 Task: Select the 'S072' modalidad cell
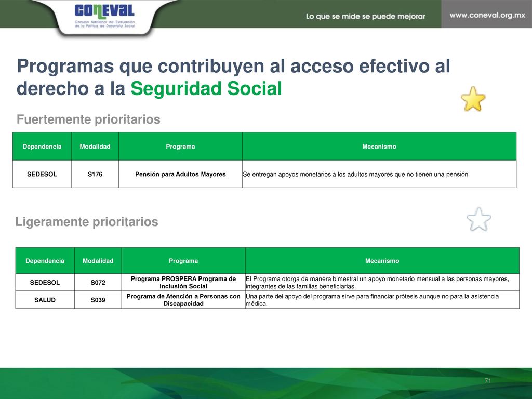98,282
